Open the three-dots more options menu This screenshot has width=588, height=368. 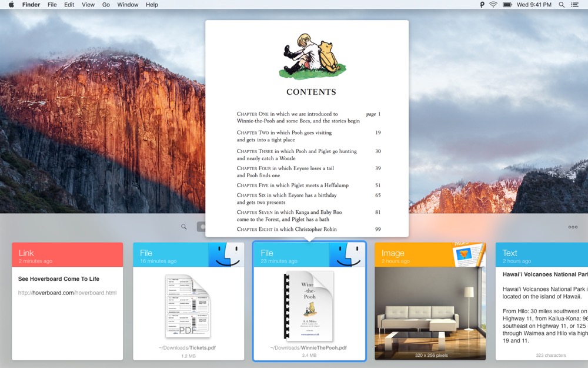tap(573, 227)
